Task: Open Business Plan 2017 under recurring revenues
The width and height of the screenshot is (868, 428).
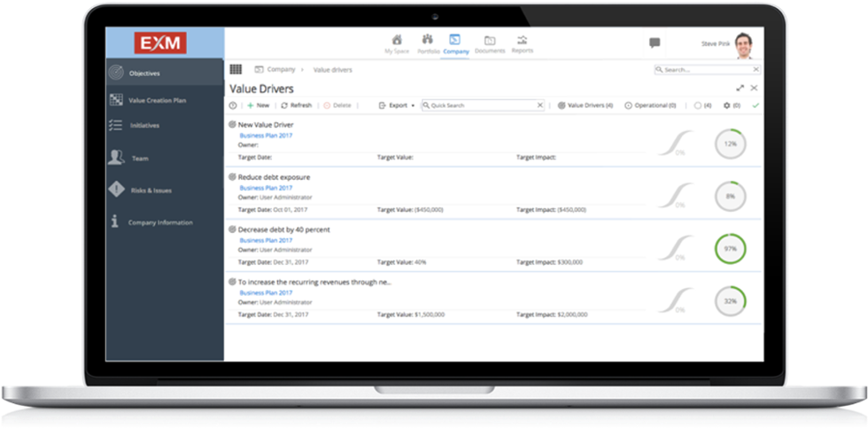Action: point(266,292)
